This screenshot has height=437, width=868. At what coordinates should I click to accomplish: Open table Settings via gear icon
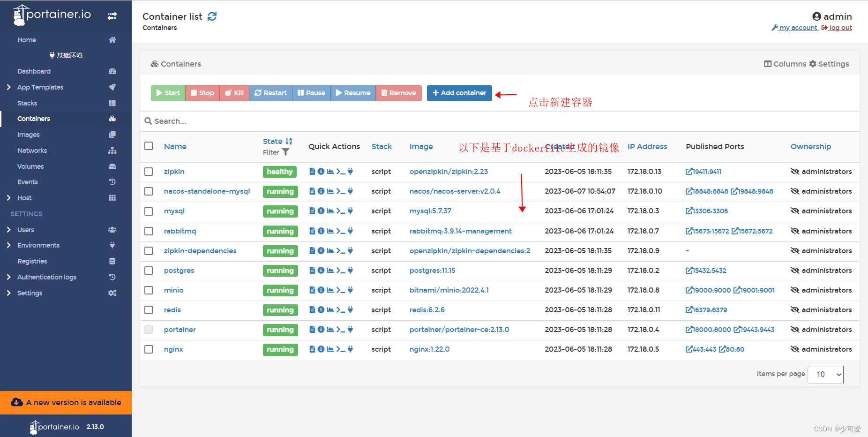829,64
